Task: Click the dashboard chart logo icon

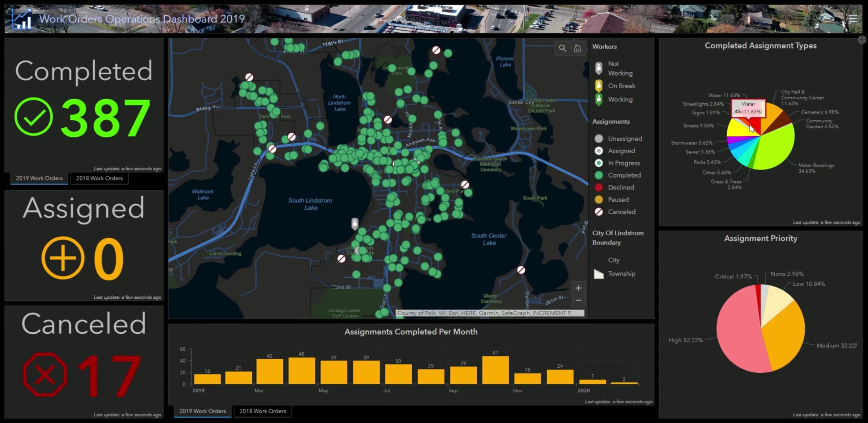Action: (x=22, y=19)
